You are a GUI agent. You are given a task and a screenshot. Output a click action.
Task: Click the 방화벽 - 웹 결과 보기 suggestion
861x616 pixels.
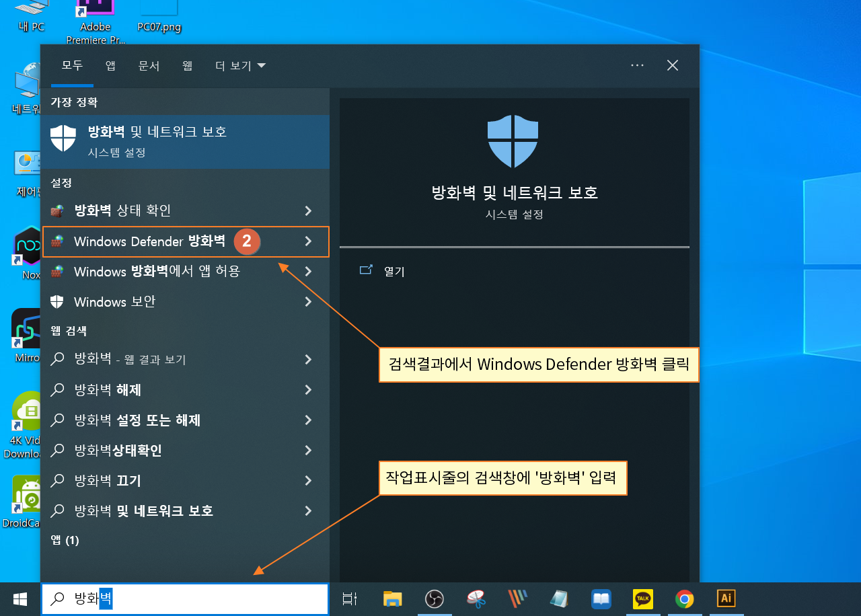[185, 360]
